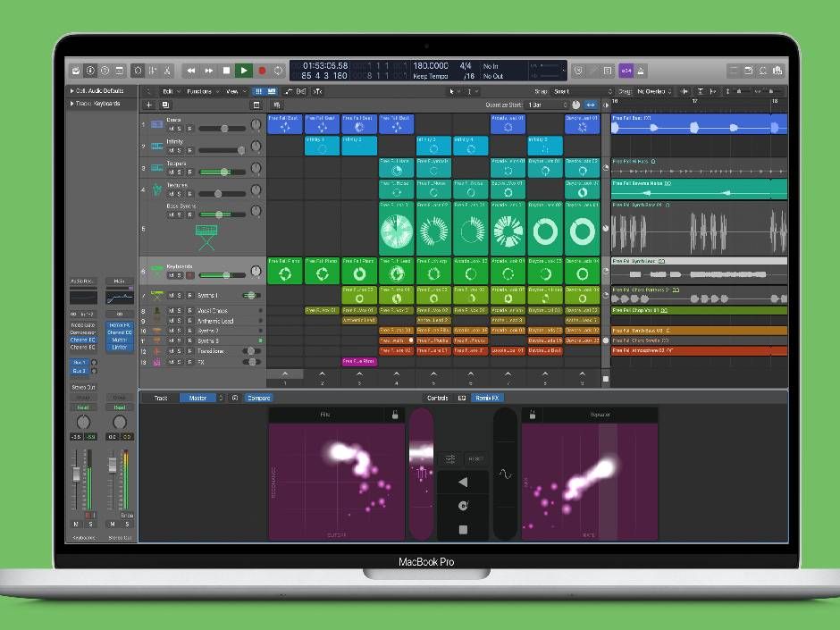Click the Stereo Out output slot
840x630 pixels.
click(83, 387)
